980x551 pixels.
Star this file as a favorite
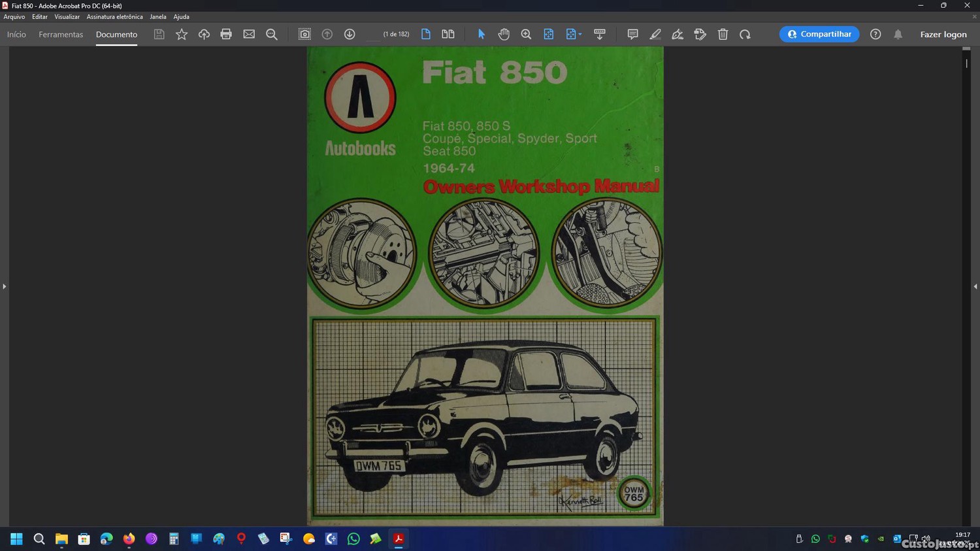click(182, 35)
